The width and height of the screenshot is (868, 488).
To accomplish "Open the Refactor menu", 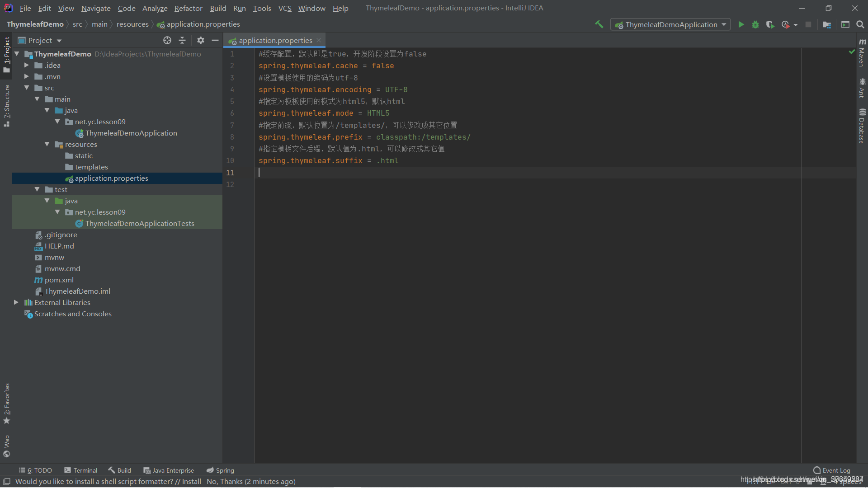I will [x=188, y=8].
